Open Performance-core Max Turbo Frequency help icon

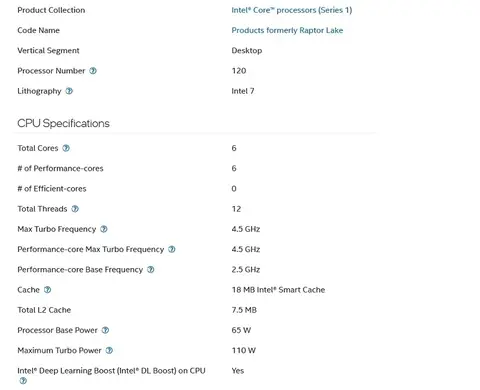172,249
